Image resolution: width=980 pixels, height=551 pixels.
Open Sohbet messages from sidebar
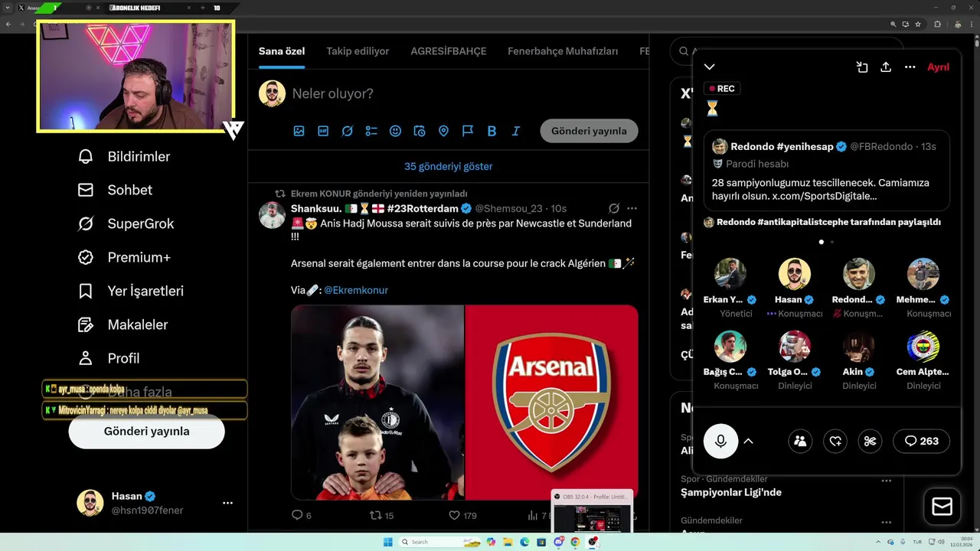tap(115, 190)
